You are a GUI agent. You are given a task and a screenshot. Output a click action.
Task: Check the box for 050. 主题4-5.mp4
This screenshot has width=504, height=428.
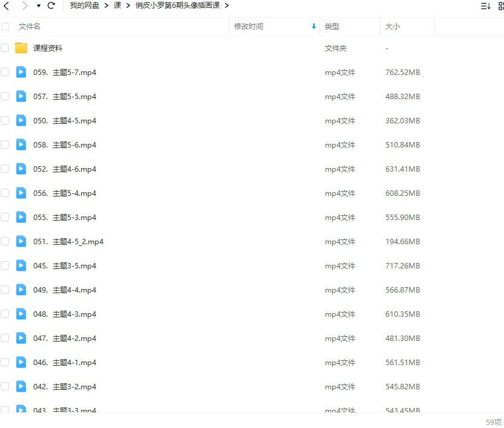tap(5, 120)
